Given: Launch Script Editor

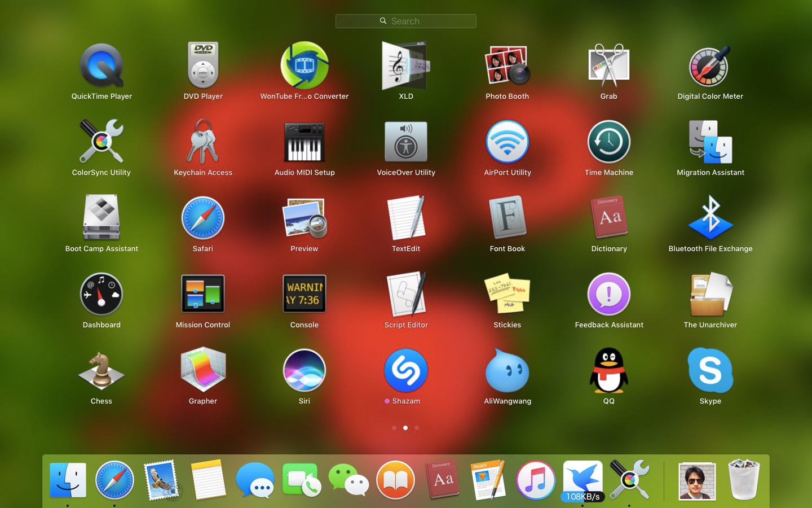Looking at the screenshot, I should tap(406, 295).
